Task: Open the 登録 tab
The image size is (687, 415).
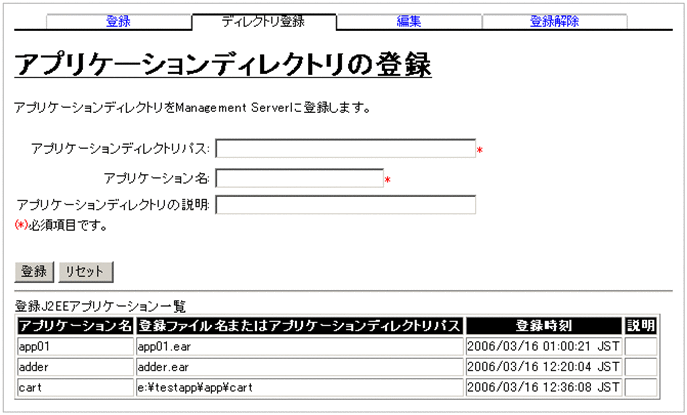Action: (x=118, y=21)
